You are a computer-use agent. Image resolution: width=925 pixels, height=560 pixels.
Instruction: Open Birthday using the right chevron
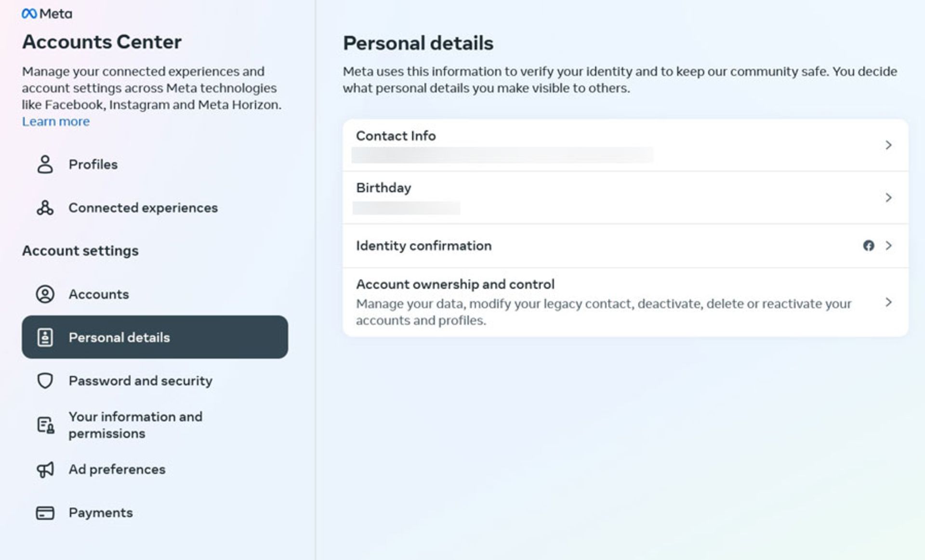click(888, 197)
